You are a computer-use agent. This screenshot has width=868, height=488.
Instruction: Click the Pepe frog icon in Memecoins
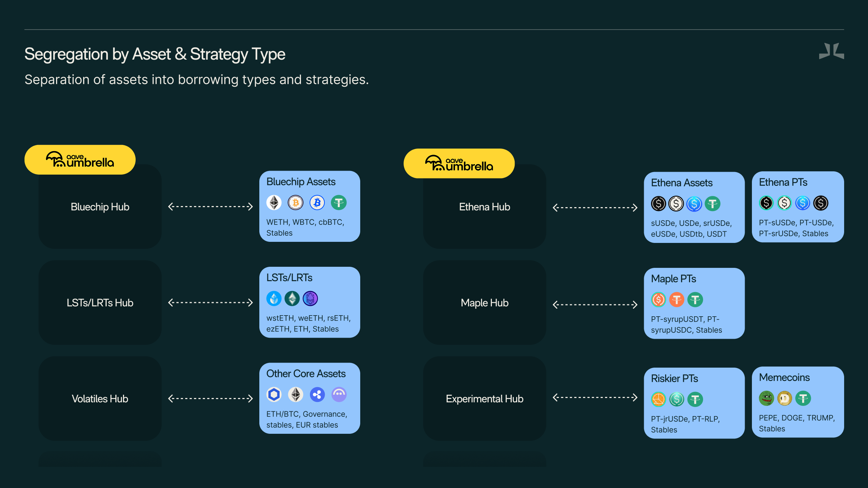(x=766, y=398)
